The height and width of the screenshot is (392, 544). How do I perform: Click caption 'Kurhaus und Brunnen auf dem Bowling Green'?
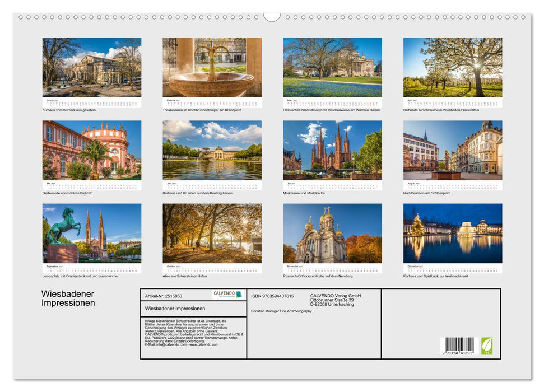pos(197,193)
